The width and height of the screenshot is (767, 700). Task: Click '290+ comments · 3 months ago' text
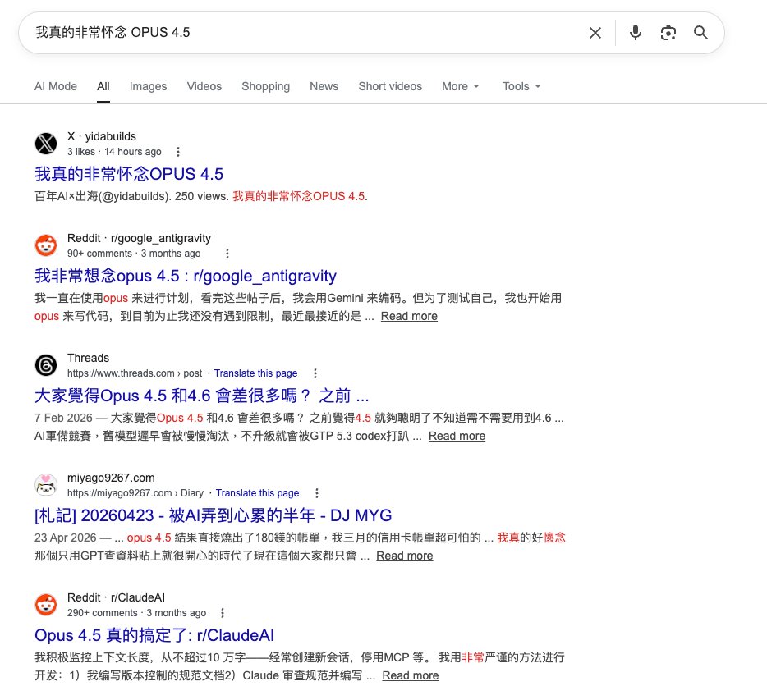[x=137, y=613]
